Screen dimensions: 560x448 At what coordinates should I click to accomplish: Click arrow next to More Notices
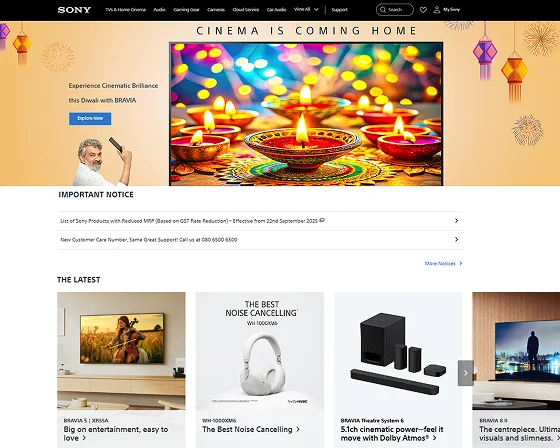pos(461,263)
